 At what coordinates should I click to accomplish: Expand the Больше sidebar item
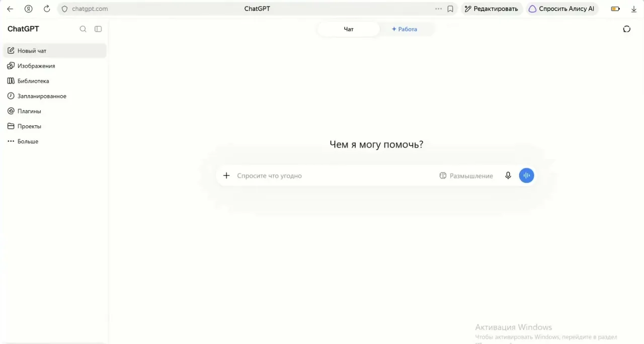(55, 141)
